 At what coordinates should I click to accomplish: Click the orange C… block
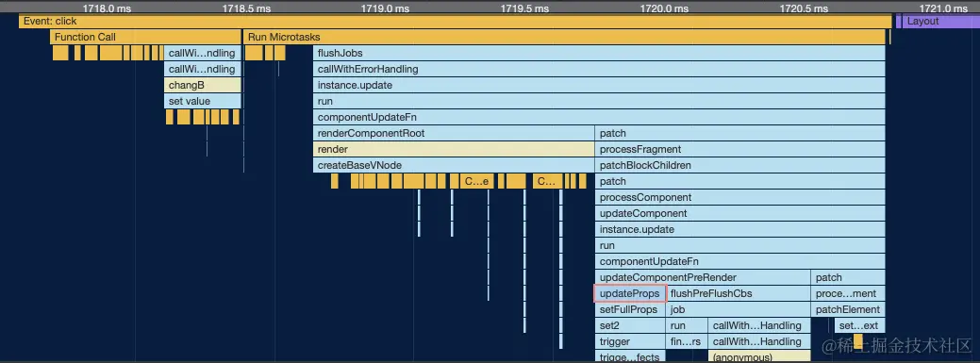(547, 182)
